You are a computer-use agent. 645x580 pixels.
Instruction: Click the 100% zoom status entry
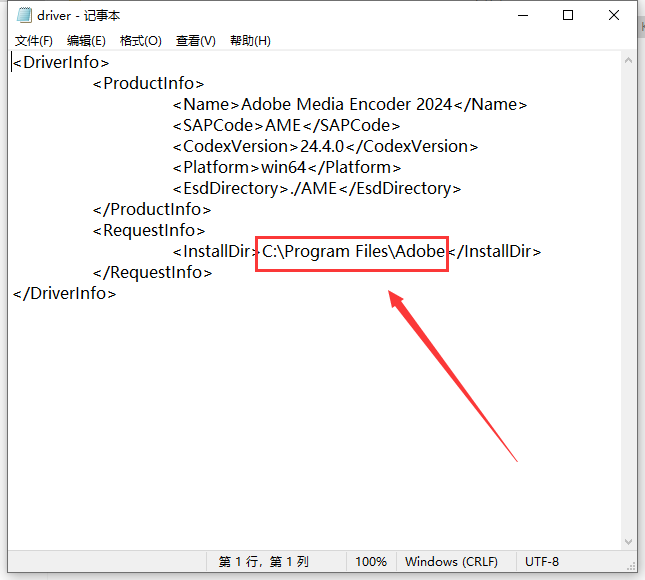pos(371,561)
